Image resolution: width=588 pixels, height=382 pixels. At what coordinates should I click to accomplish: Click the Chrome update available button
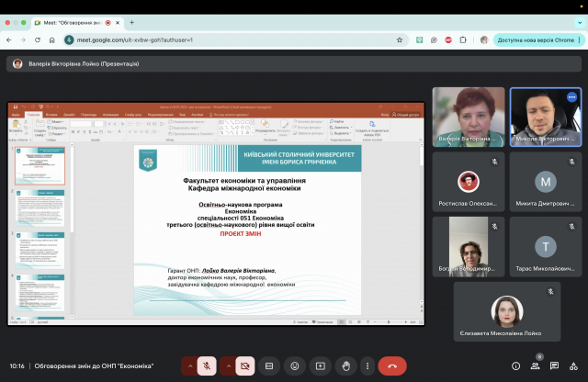[x=537, y=40]
